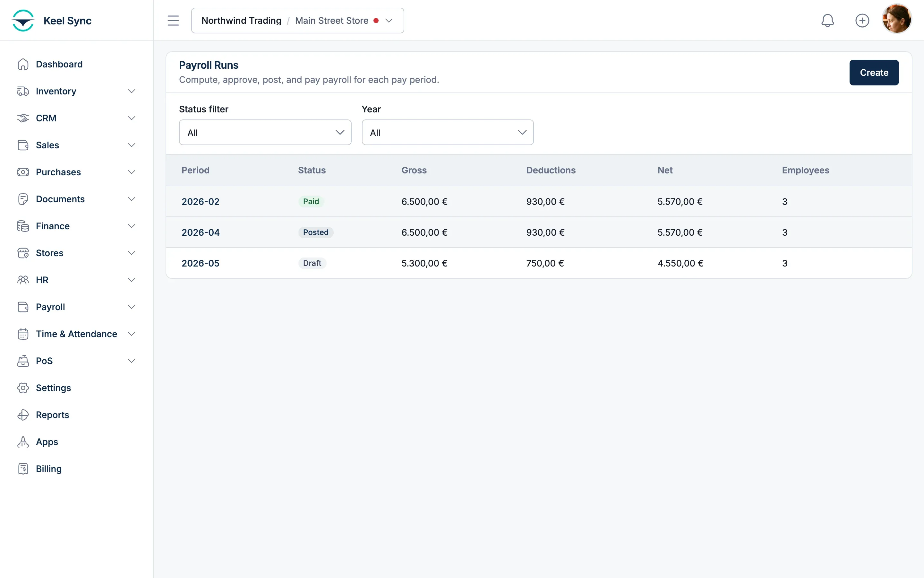The image size is (924, 578).
Task: Click the Stores shop icon
Action: (23, 253)
